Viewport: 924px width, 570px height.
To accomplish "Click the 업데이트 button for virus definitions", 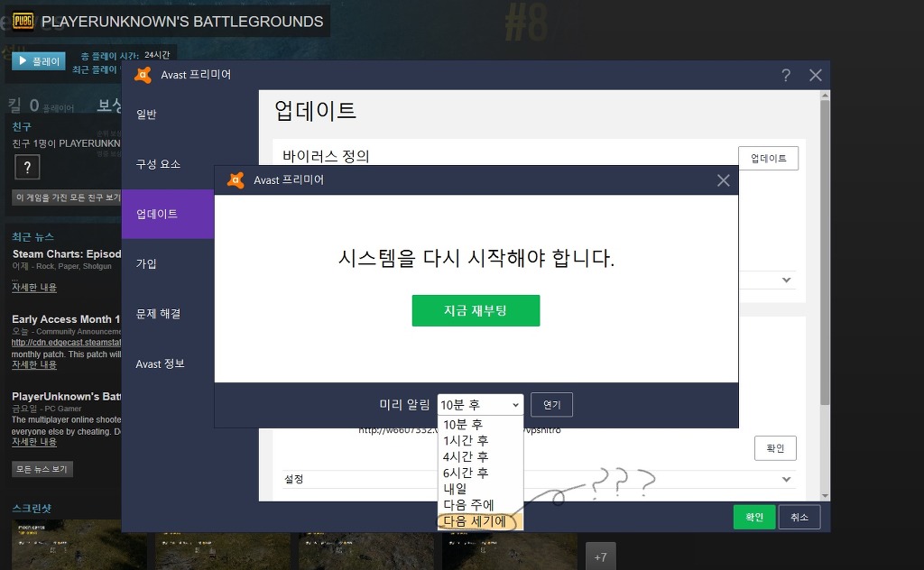I will [769, 159].
